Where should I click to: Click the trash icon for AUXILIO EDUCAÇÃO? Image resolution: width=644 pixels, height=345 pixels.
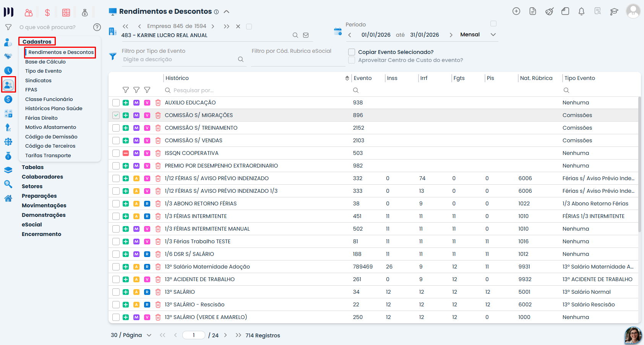tap(158, 103)
